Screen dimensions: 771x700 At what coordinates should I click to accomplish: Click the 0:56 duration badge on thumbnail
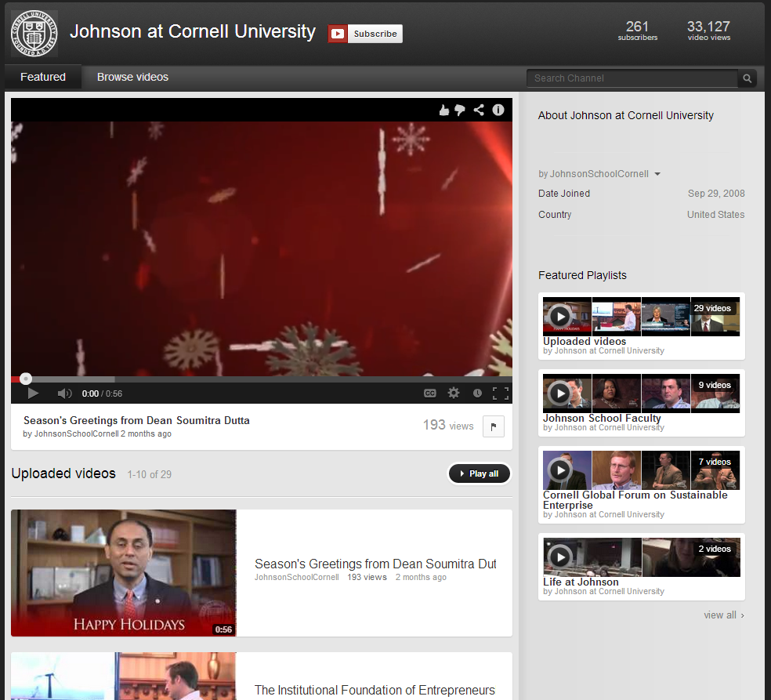coord(223,629)
